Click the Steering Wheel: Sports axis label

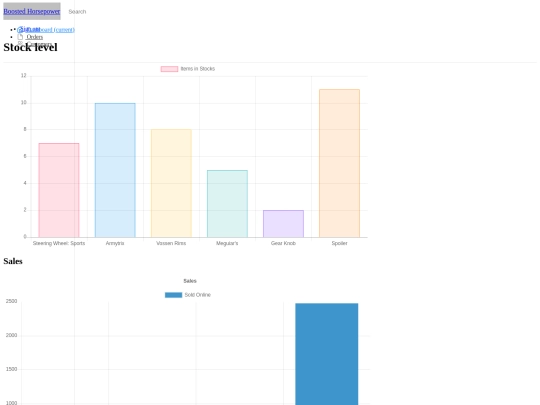point(59,243)
